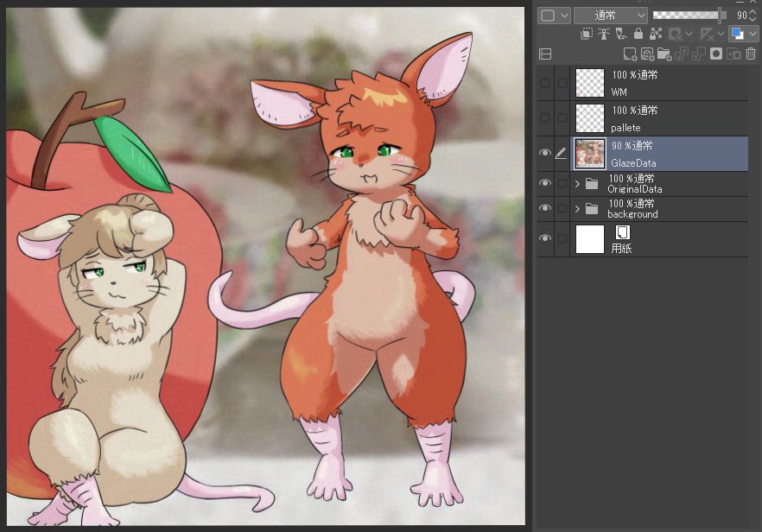Screen dimensions: 762x532
Task: Show the pallete layer via visibility box
Action: point(544,118)
